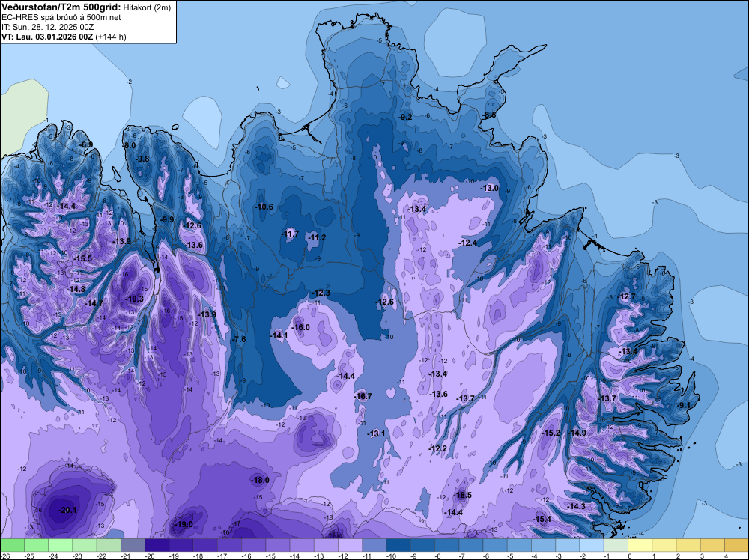Viewport: 749px width, 560px height.
Task: Select the legend swatch labeled -2
Action: [x=592, y=545]
